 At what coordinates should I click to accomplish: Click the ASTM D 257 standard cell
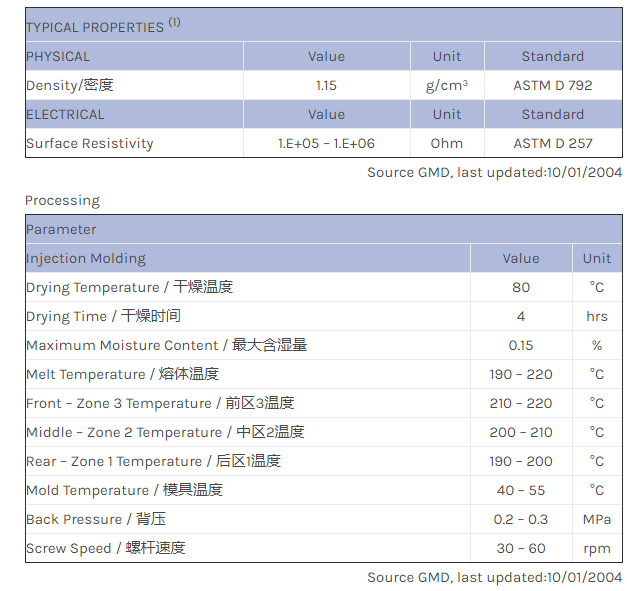(553, 143)
